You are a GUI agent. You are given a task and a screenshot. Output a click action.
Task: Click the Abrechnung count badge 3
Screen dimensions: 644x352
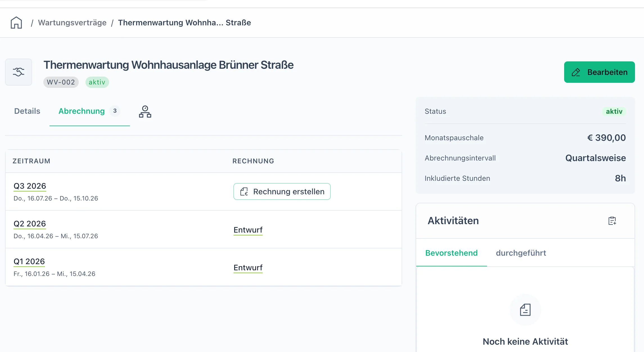pos(115,111)
